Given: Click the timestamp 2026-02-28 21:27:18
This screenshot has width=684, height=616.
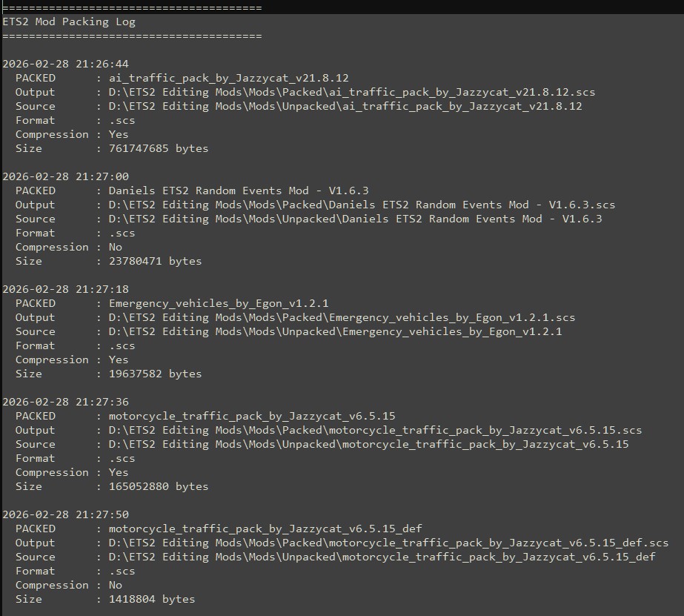Looking at the screenshot, I should pyautogui.click(x=65, y=289).
